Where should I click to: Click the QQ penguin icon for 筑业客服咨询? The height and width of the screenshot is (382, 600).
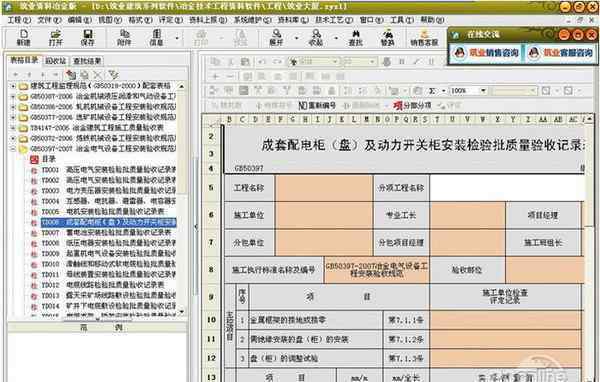click(534, 53)
